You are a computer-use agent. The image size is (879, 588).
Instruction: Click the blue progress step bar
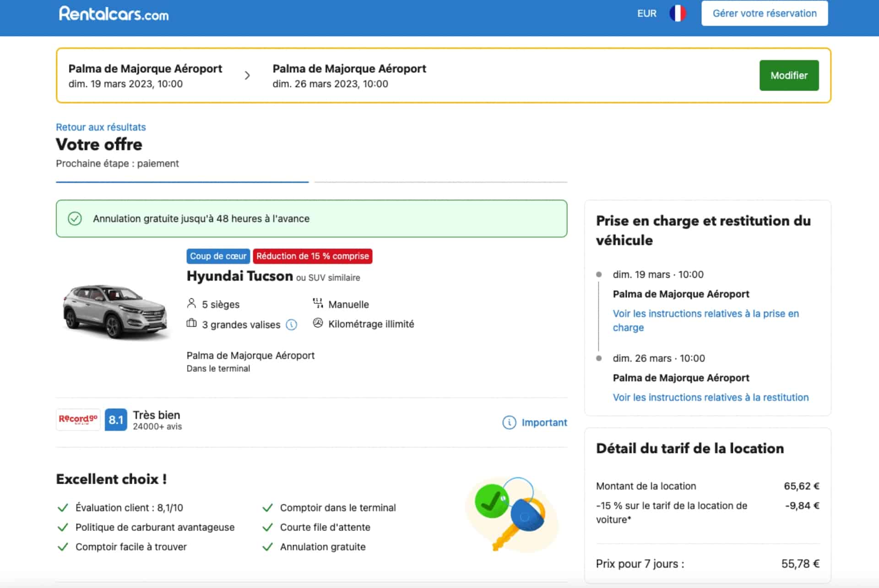pyautogui.click(x=182, y=182)
